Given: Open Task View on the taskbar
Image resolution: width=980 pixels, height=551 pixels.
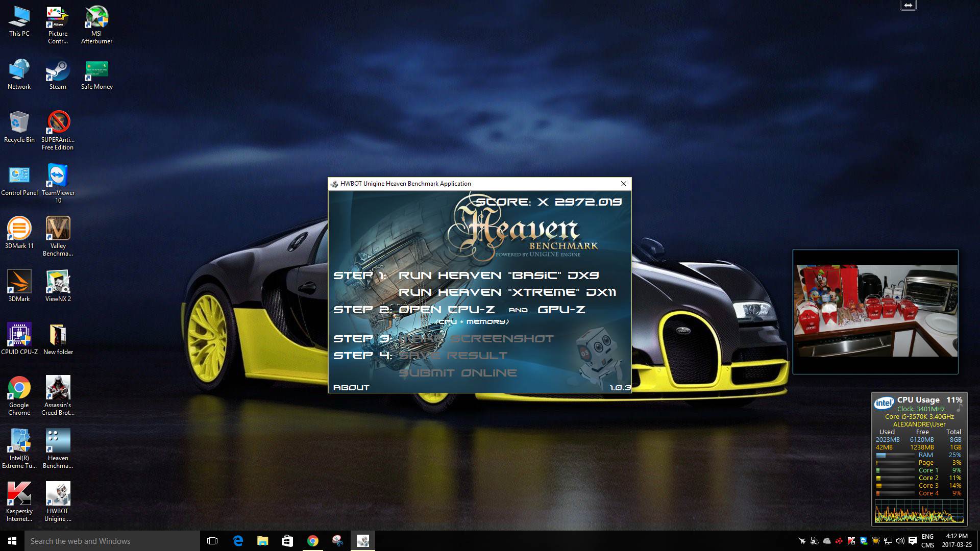Looking at the screenshot, I should [x=212, y=541].
